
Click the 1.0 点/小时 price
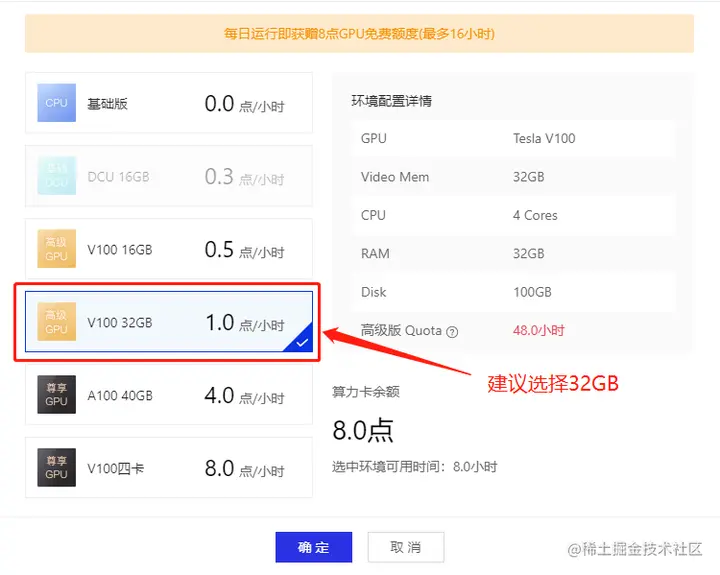pos(245,323)
